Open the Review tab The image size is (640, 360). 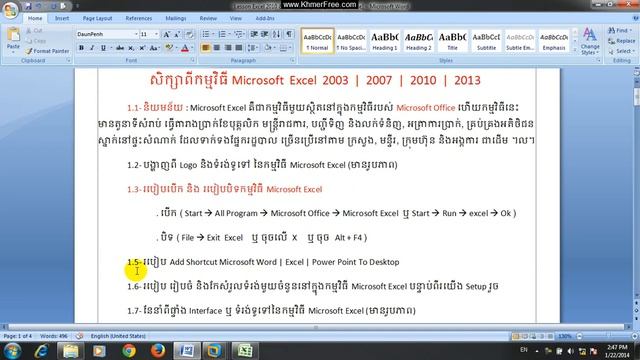tap(208, 18)
